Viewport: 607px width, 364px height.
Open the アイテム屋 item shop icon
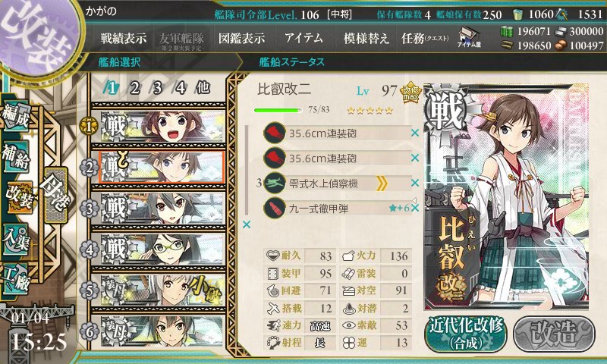(469, 38)
